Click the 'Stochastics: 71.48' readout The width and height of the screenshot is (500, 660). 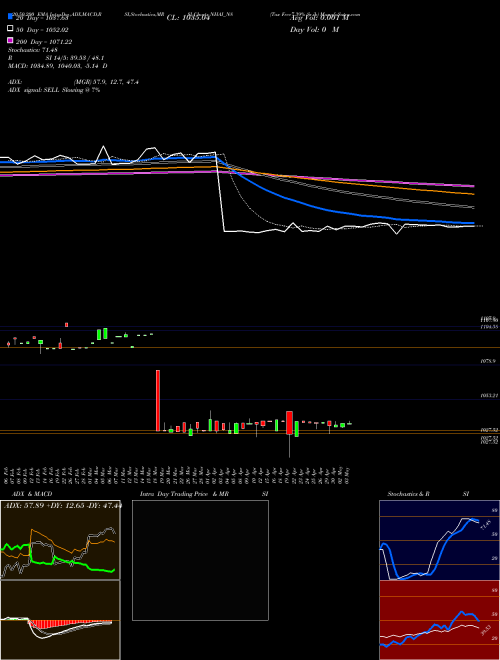click(33, 50)
